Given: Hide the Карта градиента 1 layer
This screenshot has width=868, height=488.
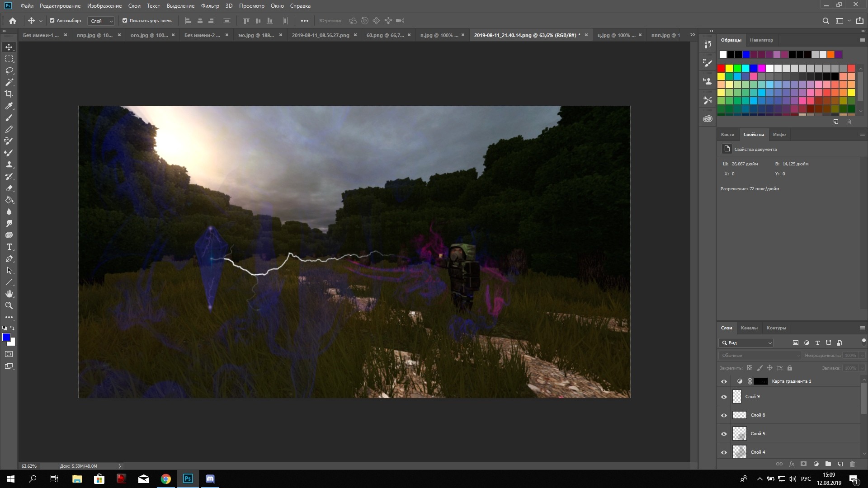Looking at the screenshot, I should click(x=724, y=381).
